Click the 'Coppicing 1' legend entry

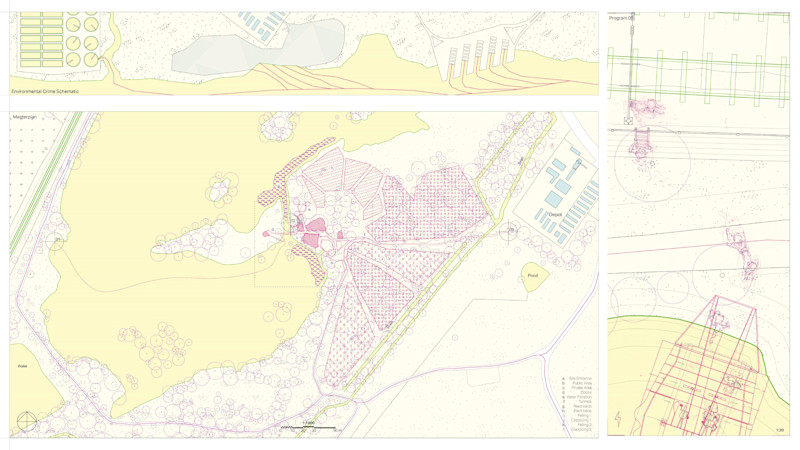coord(581,420)
